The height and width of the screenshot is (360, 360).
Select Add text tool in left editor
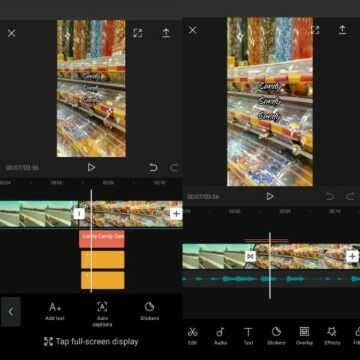pos(55,311)
